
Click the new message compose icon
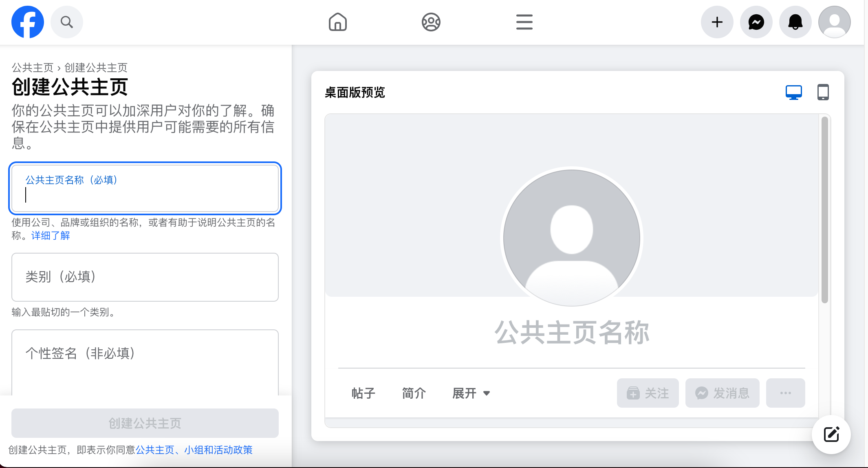(831, 435)
